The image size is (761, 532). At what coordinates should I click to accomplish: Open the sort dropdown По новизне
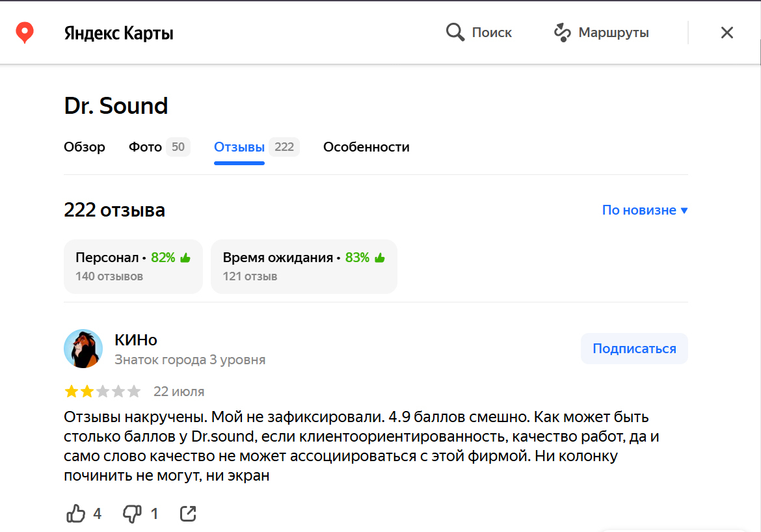click(x=645, y=210)
